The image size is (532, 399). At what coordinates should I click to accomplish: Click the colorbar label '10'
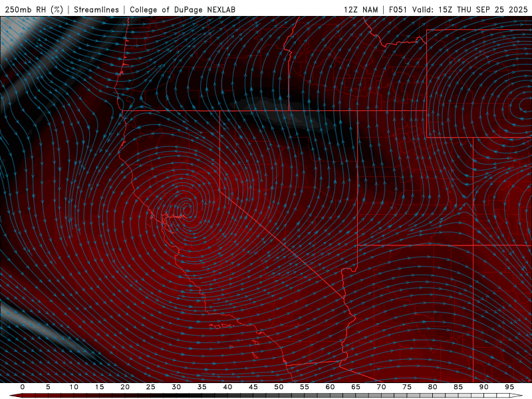[x=74, y=387]
